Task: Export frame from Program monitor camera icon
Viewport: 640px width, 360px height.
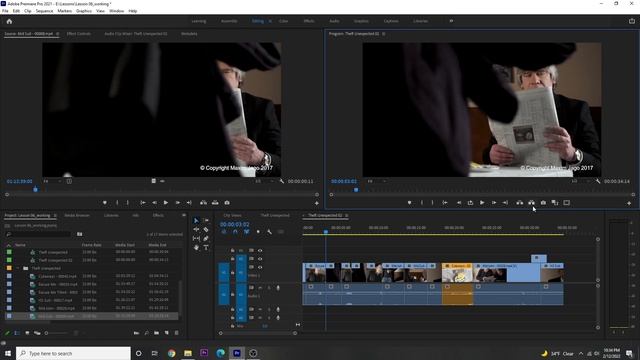Action: click(543, 202)
